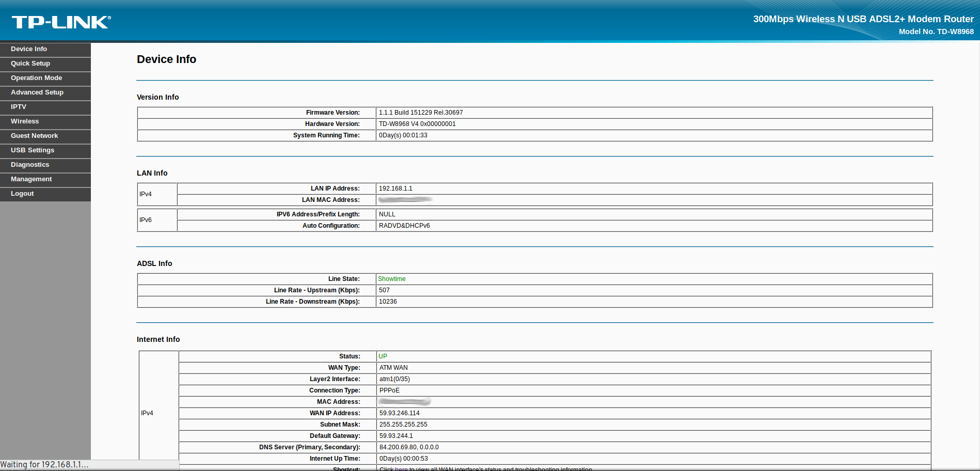Screen dimensions: 980x471
Task: Open the Device Info menu
Action: (29, 49)
